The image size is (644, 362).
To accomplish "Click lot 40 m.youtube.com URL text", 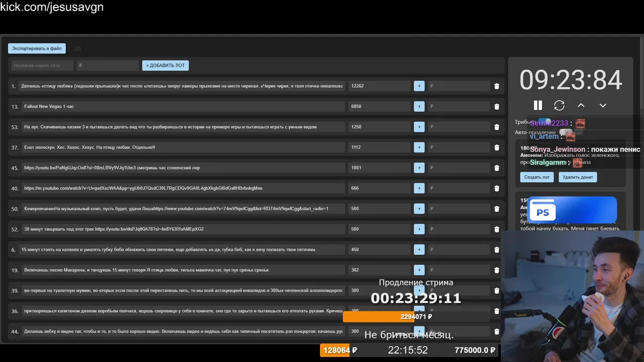I will pyautogui.click(x=143, y=188).
